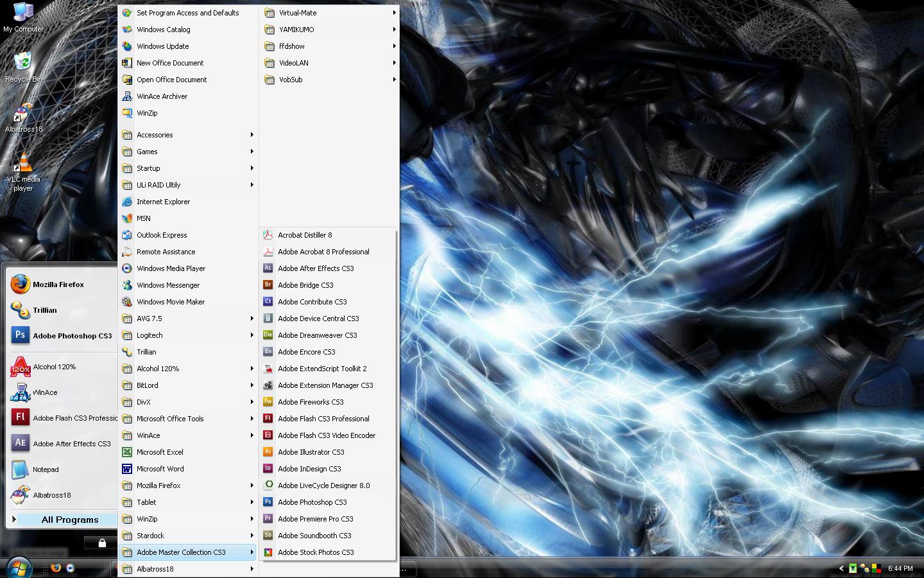Screen dimensions: 924x578
Task: Select Recycle Bin desktop icon
Action: coord(23,67)
